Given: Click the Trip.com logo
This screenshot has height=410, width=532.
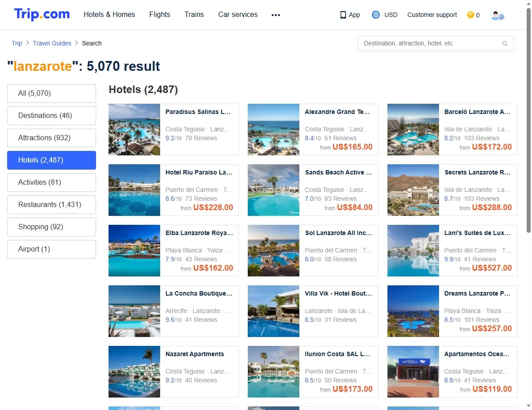Looking at the screenshot, I should tap(42, 14).
